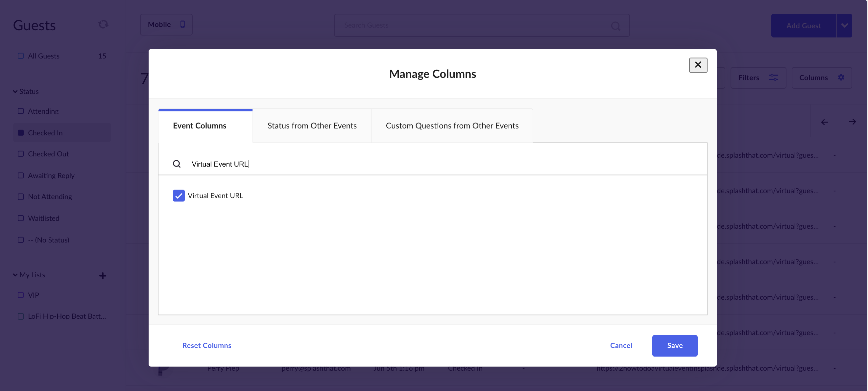The image size is (868, 391).
Task: Check the No Status filter
Action: point(21,240)
